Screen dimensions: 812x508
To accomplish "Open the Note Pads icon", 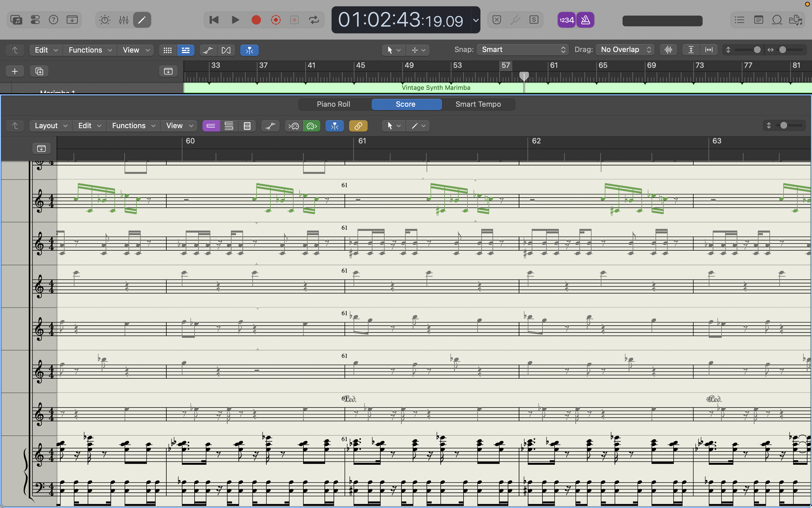I will tap(758, 20).
